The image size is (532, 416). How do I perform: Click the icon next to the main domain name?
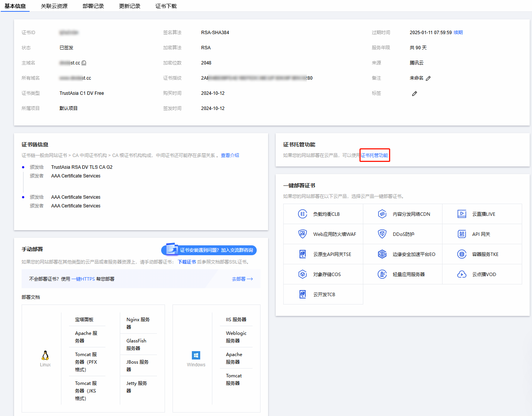tap(84, 63)
